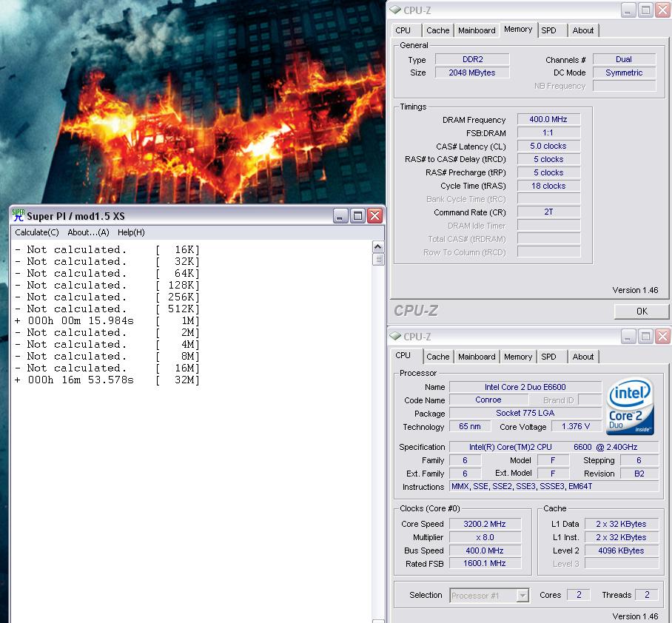
Task: Click the Cores count 2 field
Action: pyautogui.click(x=579, y=595)
